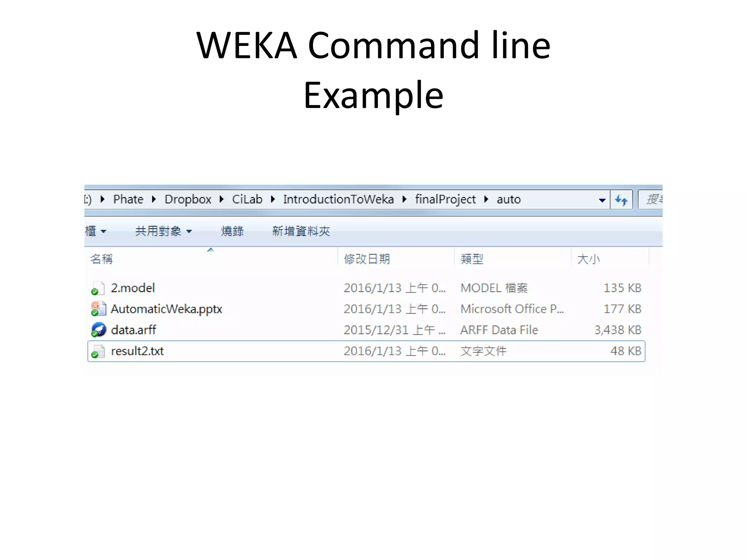Go to CiLab folder in breadcrumb
This screenshot has height=560, width=747.
(x=247, y=199)
